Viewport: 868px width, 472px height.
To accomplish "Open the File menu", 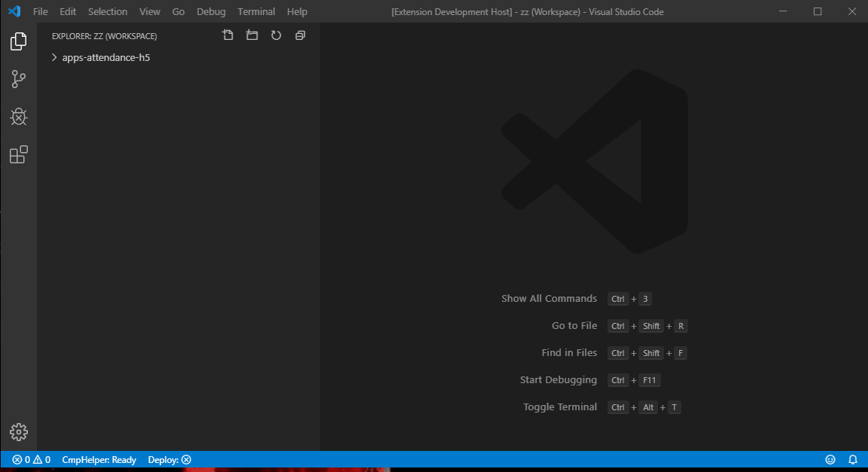I will point(41,11).
